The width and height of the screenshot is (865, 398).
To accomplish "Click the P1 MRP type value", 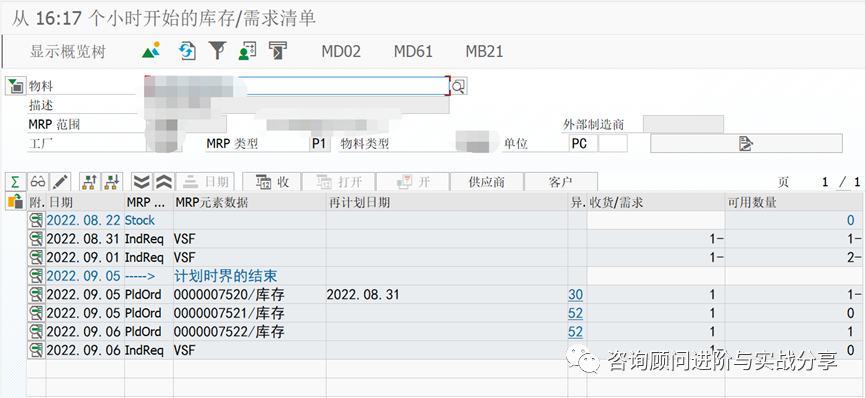I will (319, 144).
